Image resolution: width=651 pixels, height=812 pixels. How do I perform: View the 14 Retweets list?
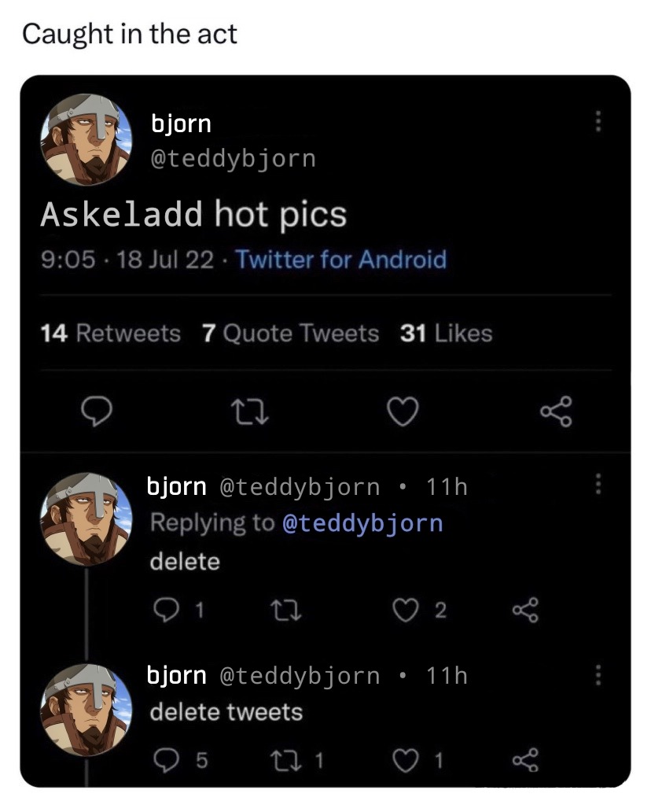point(110,334)
